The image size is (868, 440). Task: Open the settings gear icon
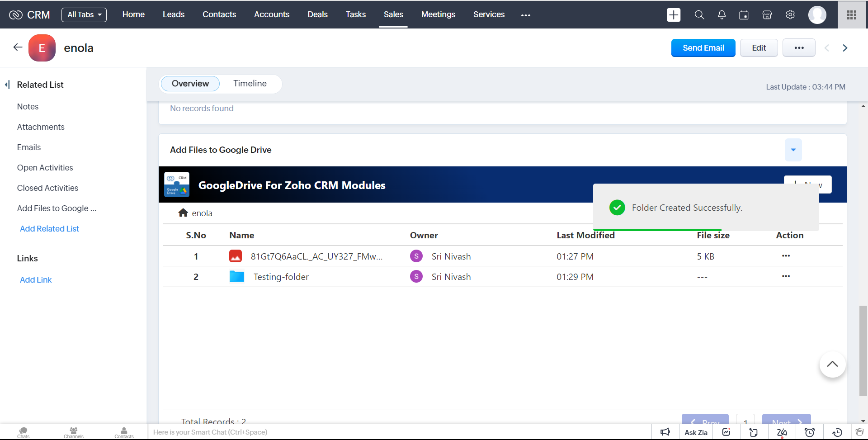(x=790, y=15)
